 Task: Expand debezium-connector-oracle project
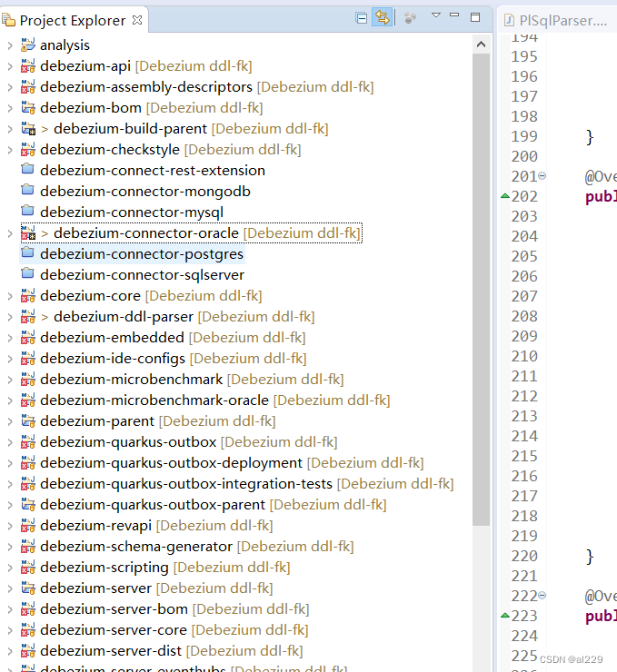[x=10, y=233]
